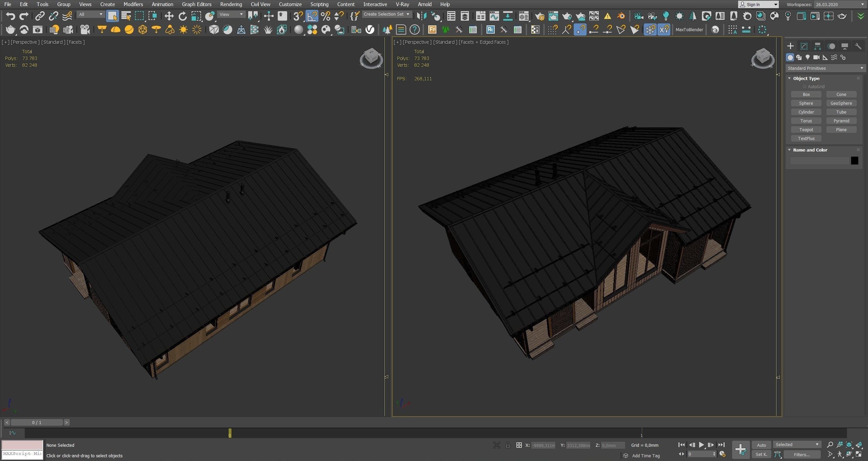Image resolution: width=868 pixels, height=461 pixels.
Task: Open the File menu
Action: tap(7, 4)
